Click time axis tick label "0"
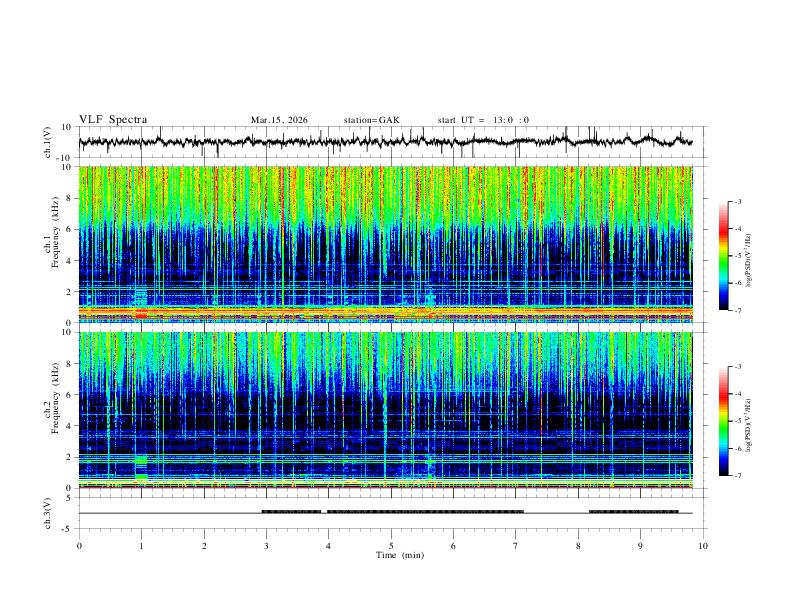This screenshot has width=792, height=612. coord(79,546)
